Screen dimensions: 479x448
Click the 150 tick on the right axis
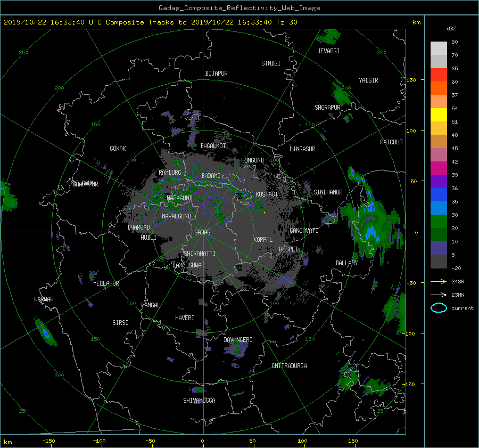(x=411, y=80)
